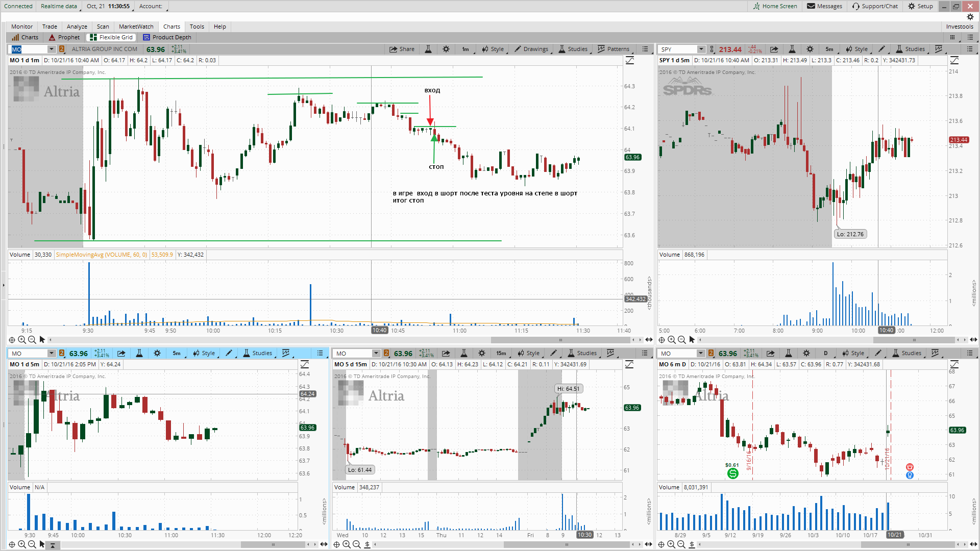Open list menu icon on main chart toolbar

tap(645, 49)
